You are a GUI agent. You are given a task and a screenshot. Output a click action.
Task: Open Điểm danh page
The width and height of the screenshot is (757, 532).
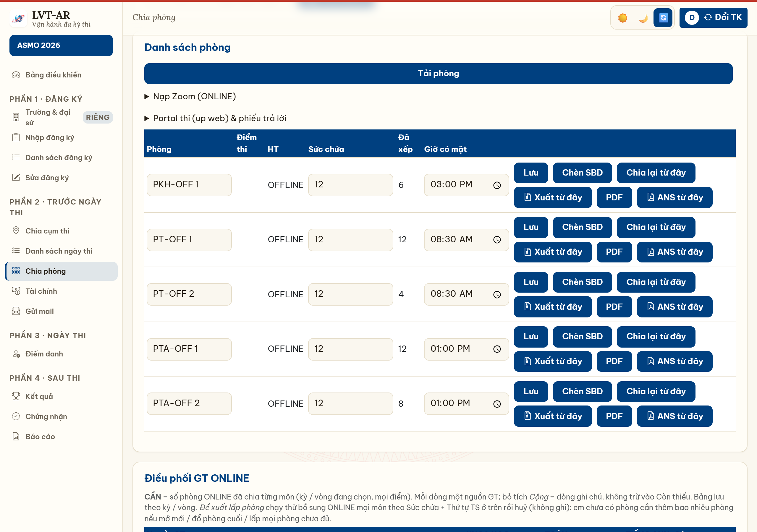61,354
